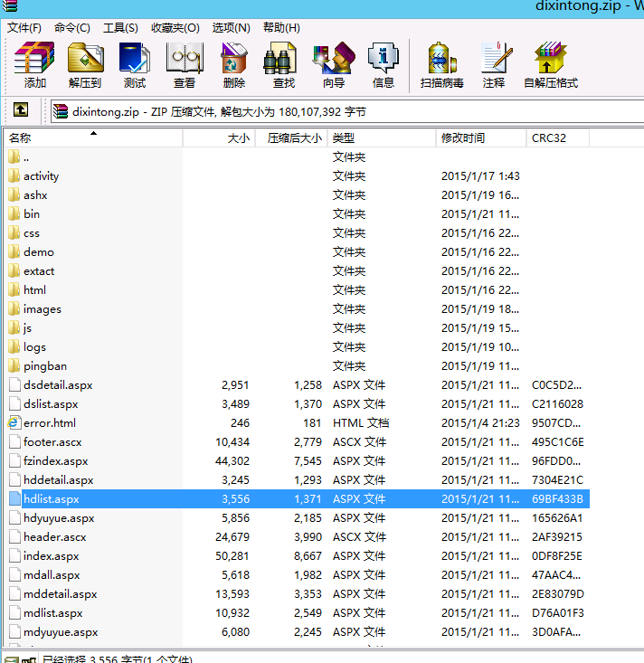Open the 文件(F) menu
Viewport: 644px width, 663px height.
[x=24, y=28]
